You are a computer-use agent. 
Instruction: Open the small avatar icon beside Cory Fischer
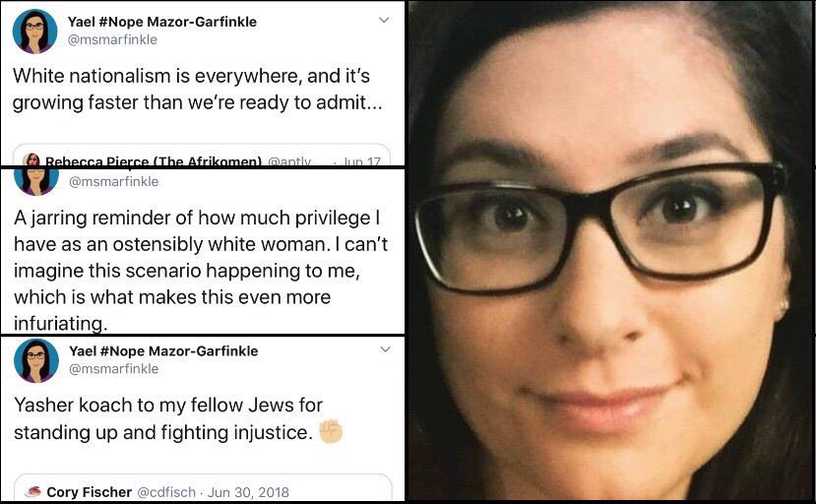(33, 491)
